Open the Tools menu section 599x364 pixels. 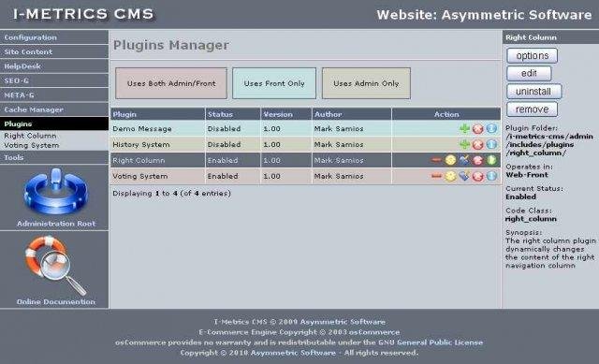pyautogui.click(x=54, y=157)
